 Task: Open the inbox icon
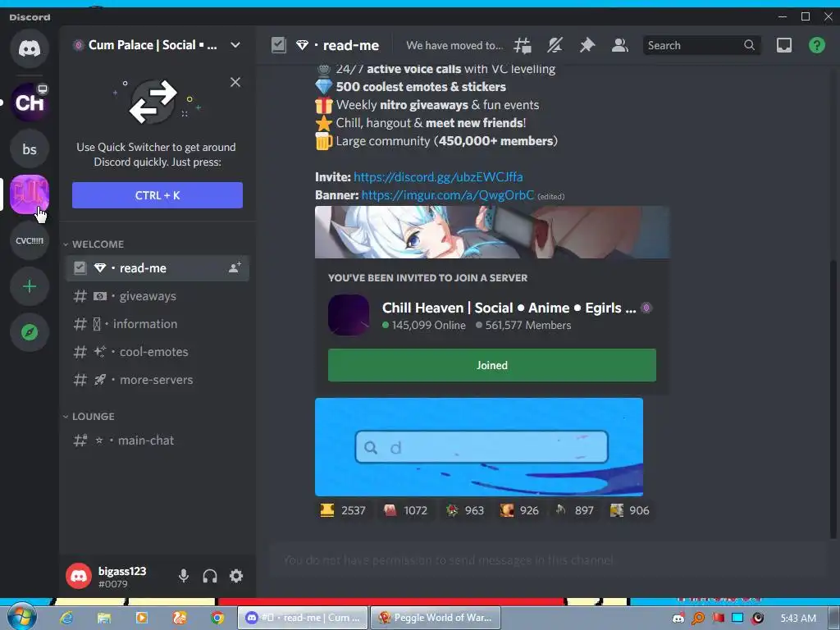pos(783,46)
